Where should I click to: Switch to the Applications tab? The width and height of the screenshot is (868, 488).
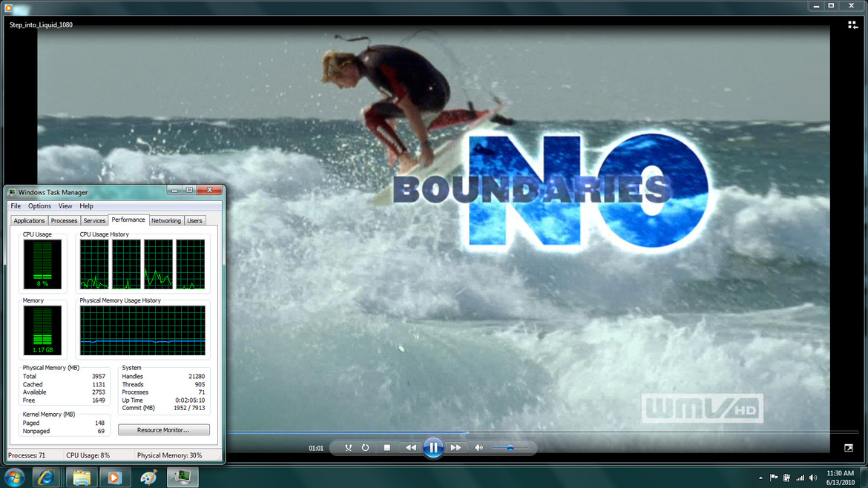point(29,221)
